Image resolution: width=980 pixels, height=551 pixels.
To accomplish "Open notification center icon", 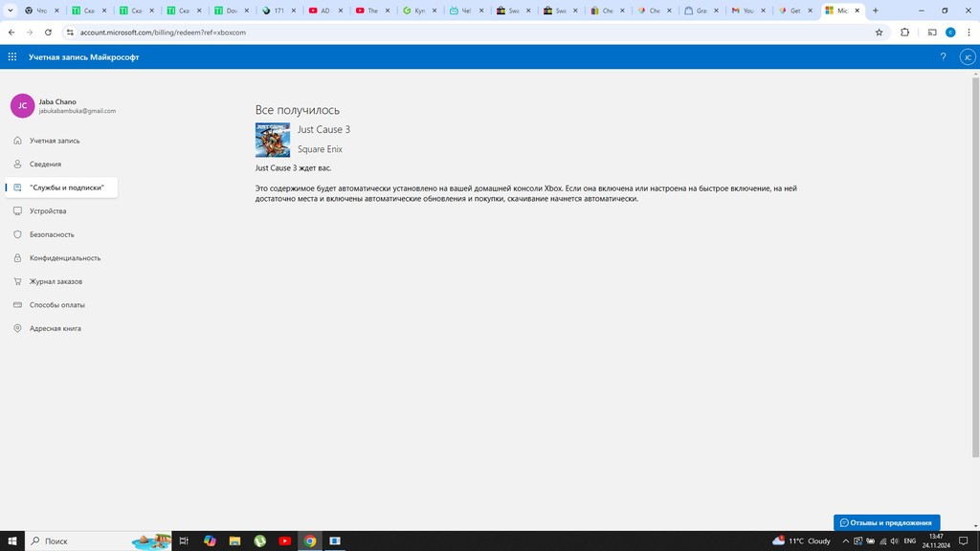I will pos(963,541).
